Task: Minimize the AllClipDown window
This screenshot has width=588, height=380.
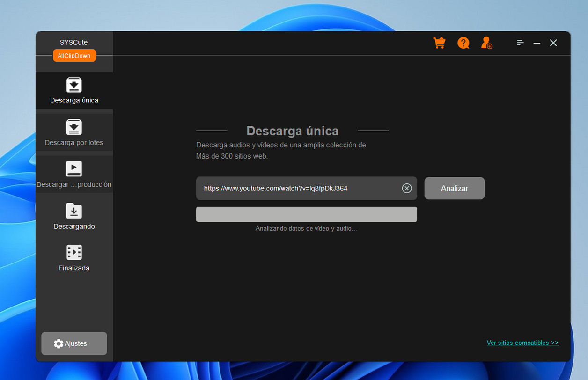Action: (537, 43)
